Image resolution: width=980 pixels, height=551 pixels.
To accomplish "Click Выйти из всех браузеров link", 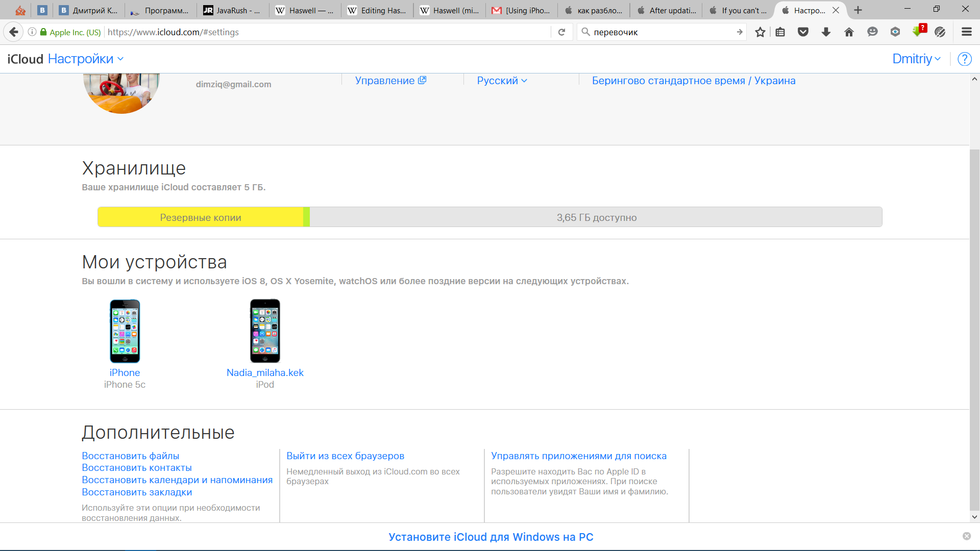I will tap(345, 456).
